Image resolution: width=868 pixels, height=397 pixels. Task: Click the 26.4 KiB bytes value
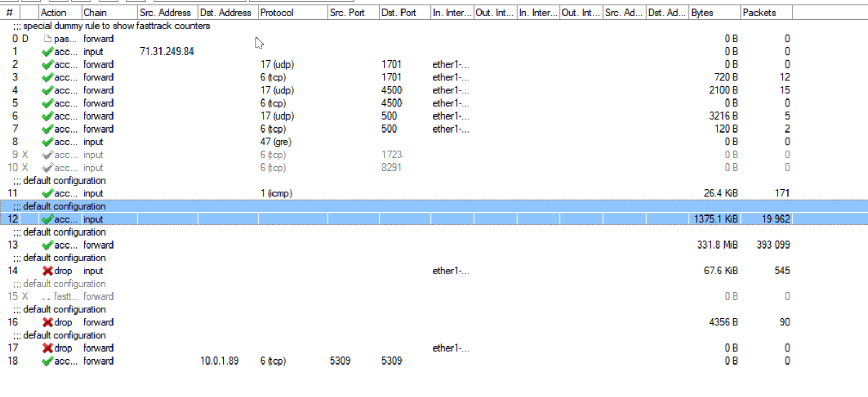[x=721, y=193]
